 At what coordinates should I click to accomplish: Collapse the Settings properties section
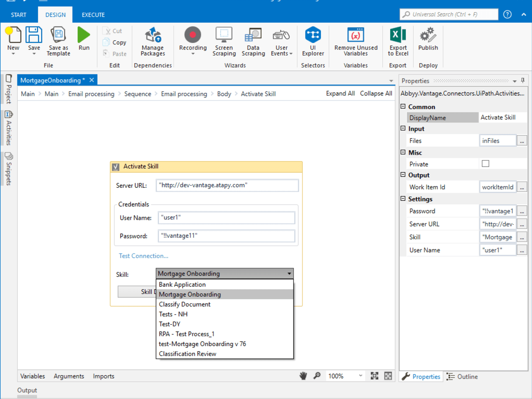(403, 199)
